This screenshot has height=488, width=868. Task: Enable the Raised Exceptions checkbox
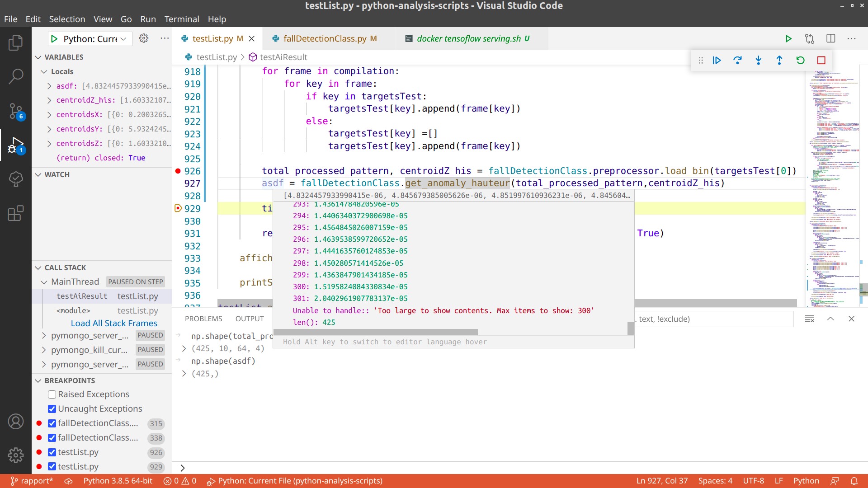pyautogui.click(x=52, y=394)
